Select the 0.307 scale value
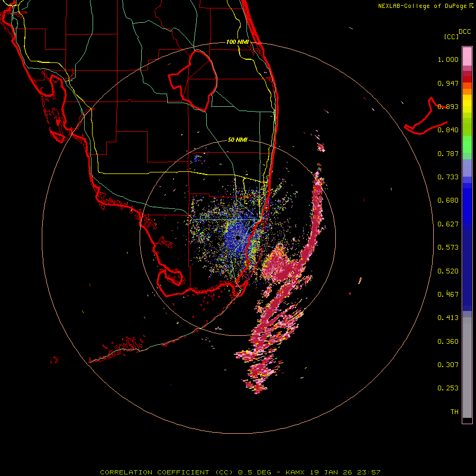 [x=448, y=365]
